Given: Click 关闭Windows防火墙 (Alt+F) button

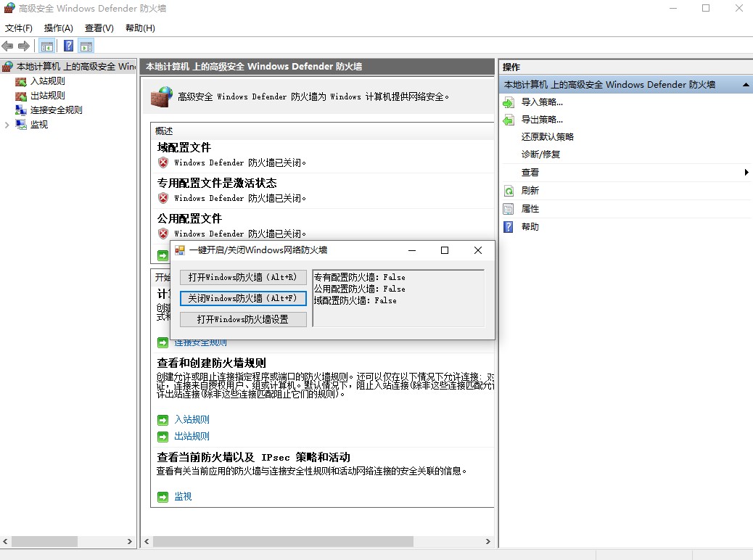Looking at the screenshot, I should tap(243, 298).
